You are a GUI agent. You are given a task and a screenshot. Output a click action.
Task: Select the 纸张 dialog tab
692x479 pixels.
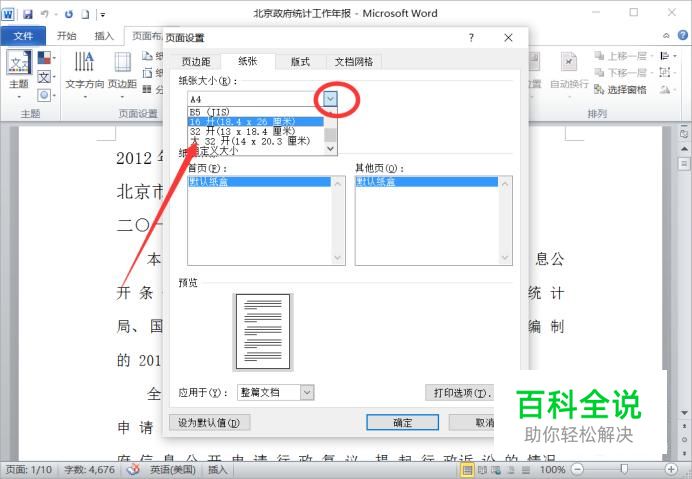pyautogui.click(x=248, y=61)
